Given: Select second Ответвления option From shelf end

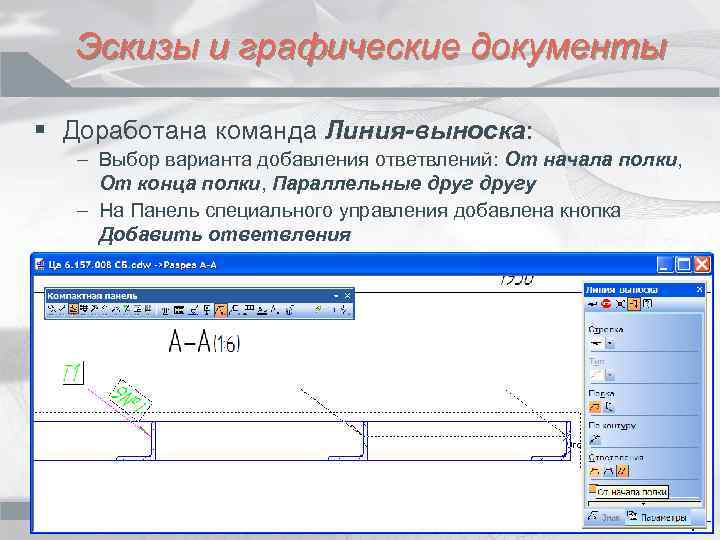Looking at the screenshot, I should tap(609, 471).
